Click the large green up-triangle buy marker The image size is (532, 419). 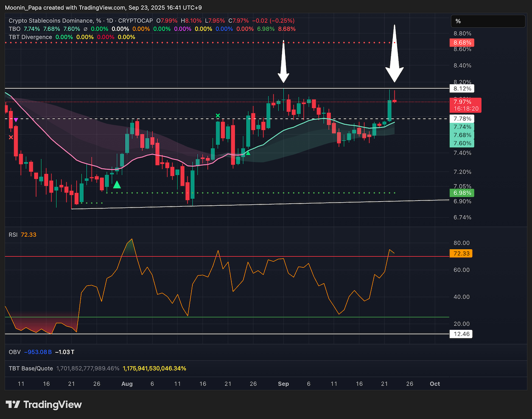(117, 185)
